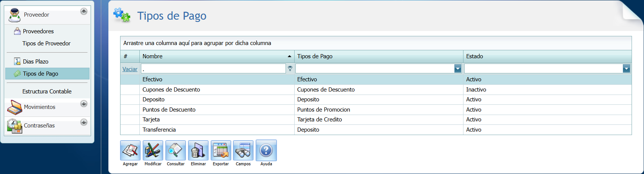
Task: Open the Estado filter dropdown
Action: click(x=627, y=68)
